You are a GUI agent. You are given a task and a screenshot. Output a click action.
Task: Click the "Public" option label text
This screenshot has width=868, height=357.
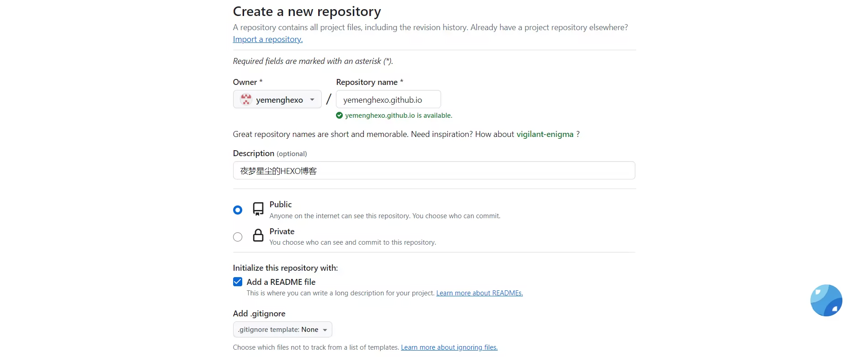coord(281,205)
